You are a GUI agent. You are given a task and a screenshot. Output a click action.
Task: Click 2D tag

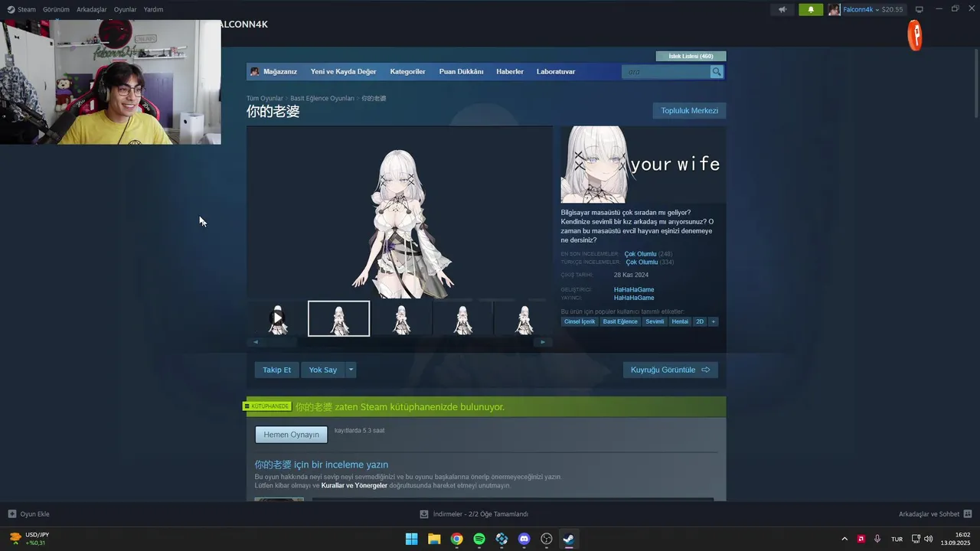click(700, 321)
